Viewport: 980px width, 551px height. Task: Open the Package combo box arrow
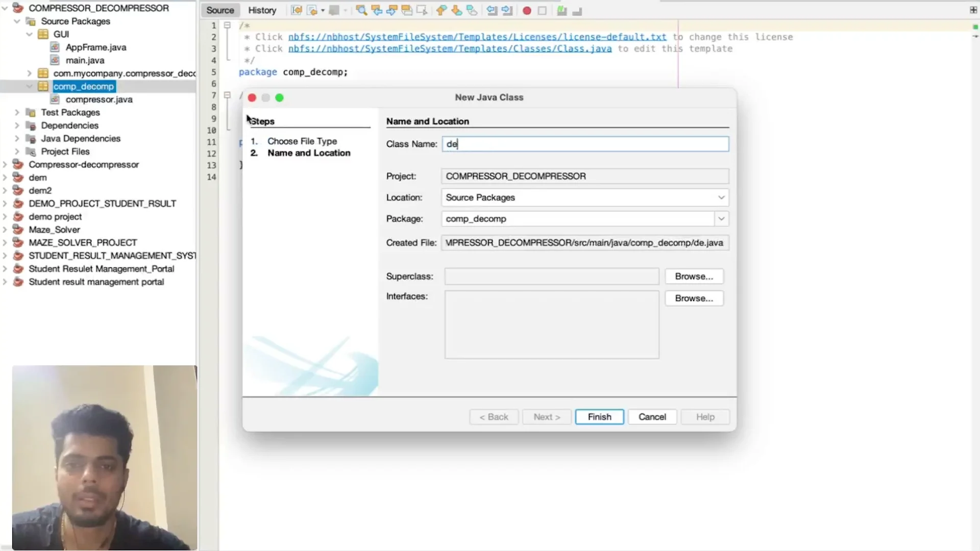tap(721, 219)
